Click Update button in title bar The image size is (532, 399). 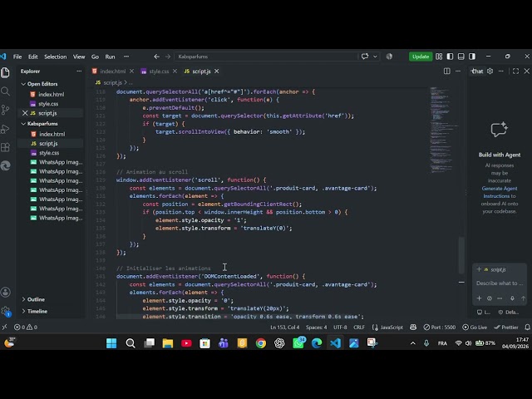click(x=421, y=57)
